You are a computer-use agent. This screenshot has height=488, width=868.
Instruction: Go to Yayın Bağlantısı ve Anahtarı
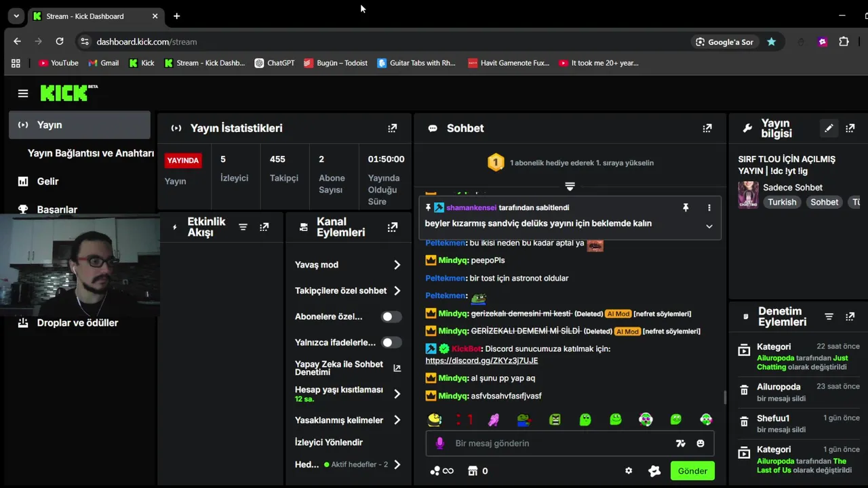coord(91,153)
